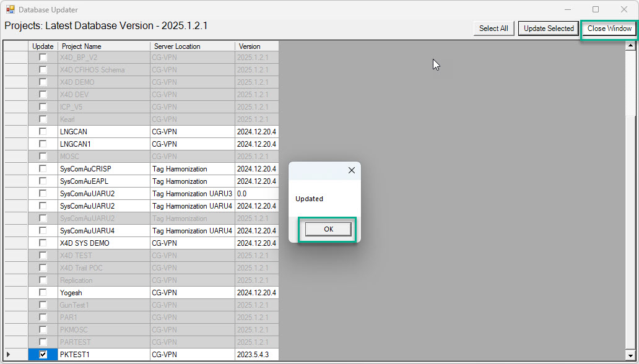639x364 pixels.
Task: Enable the Update checkbox for Yogesh
Action: (43, 293)
